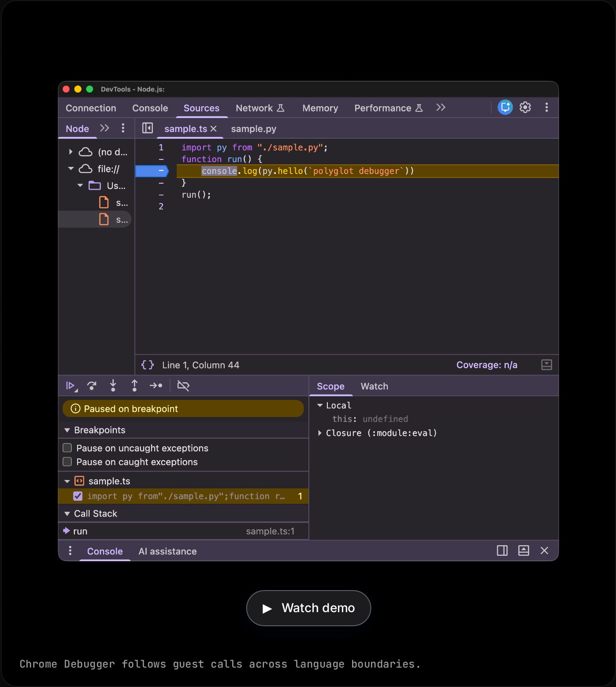Pretty print with curly braces icon
This screenshot has height=687, width=616.
point(148,365)
